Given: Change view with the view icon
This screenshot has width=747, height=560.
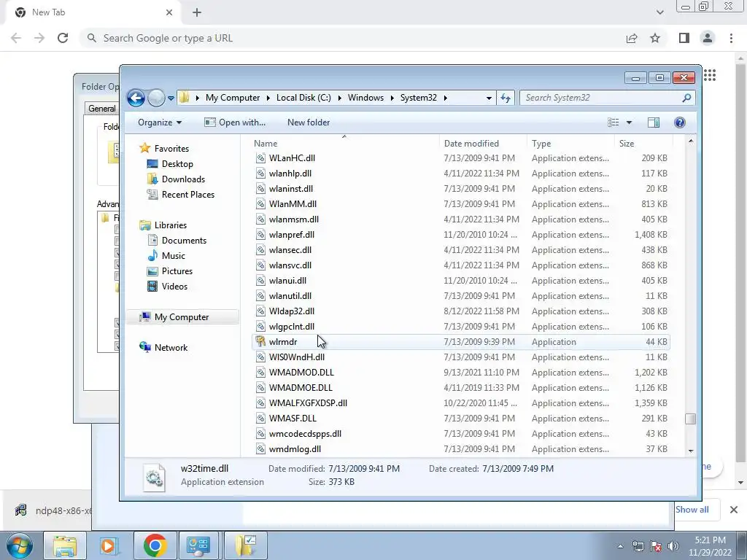Looking at the screenshot, I should pos(613,122).
